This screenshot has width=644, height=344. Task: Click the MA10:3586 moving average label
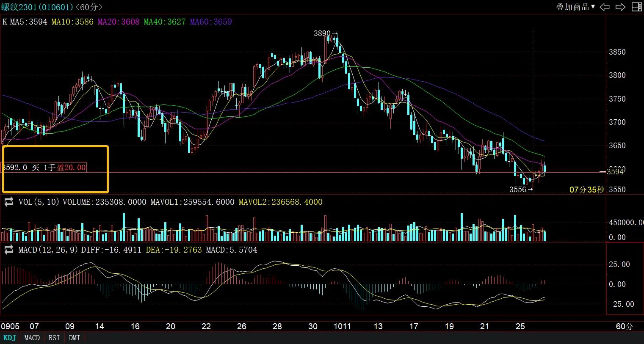(72, 22)
